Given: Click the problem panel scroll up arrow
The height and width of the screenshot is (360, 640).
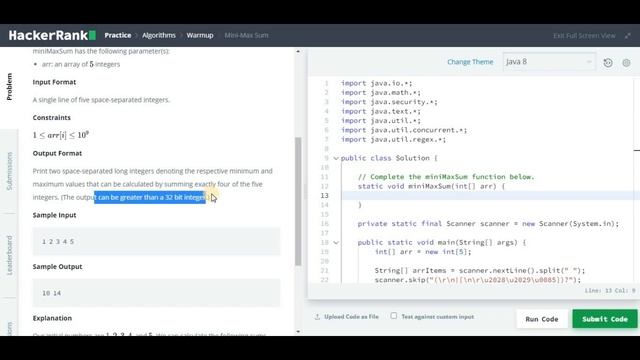Looking at the screenshot, I should [x=298, y=51].
